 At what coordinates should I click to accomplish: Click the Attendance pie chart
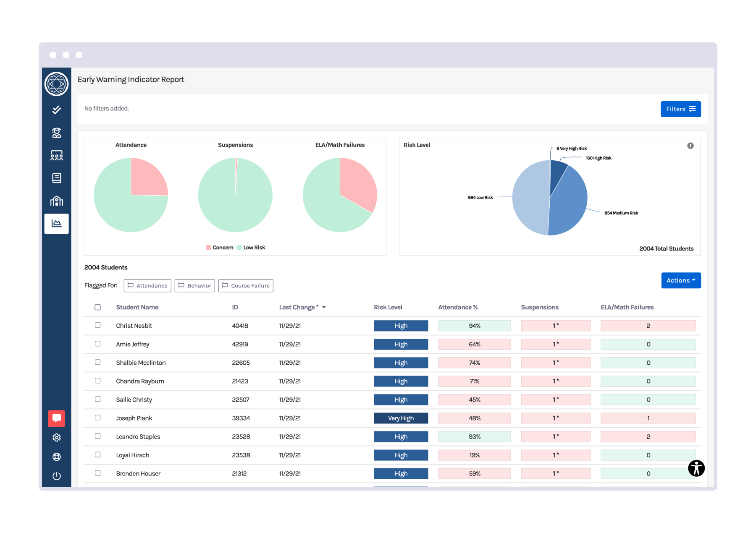point(131,195)
